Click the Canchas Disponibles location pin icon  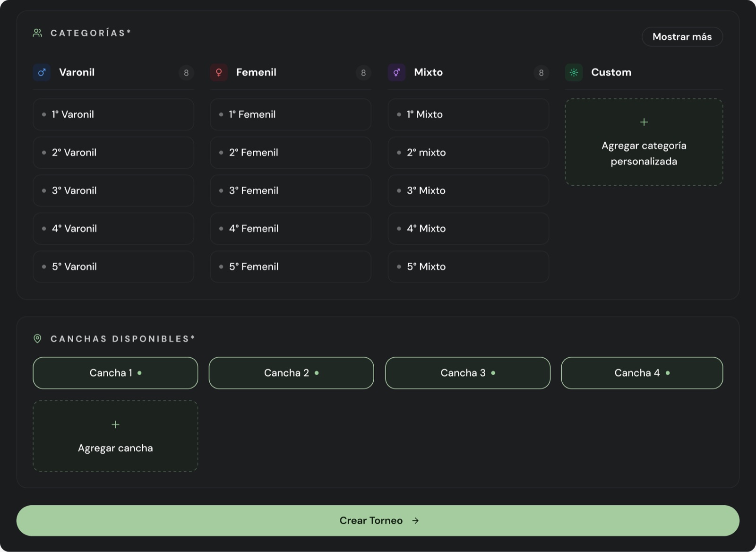coord(37,338)
